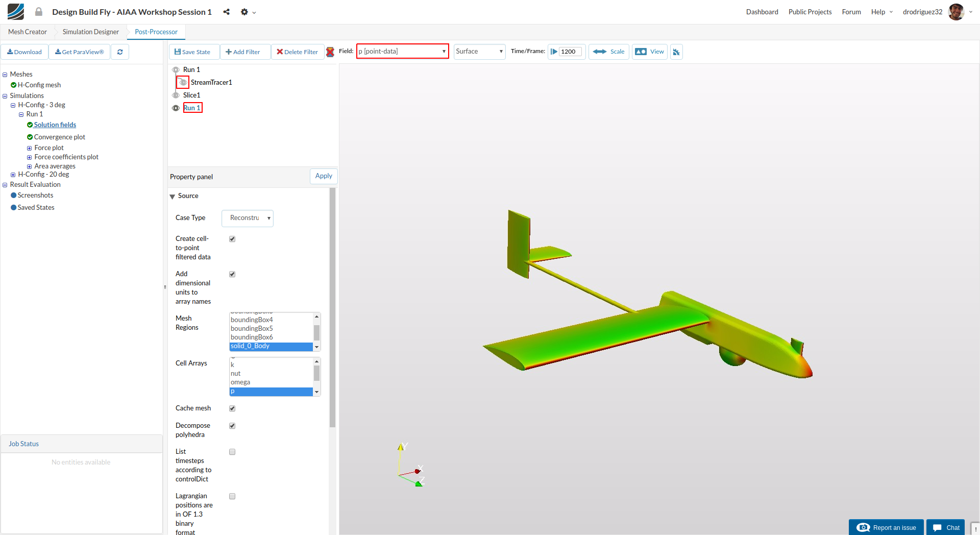Image resolution: width=980 pixels, height=535 pixels.
Task: Uncheck Add dimensional units to array names
Action: tap(232, 274)
